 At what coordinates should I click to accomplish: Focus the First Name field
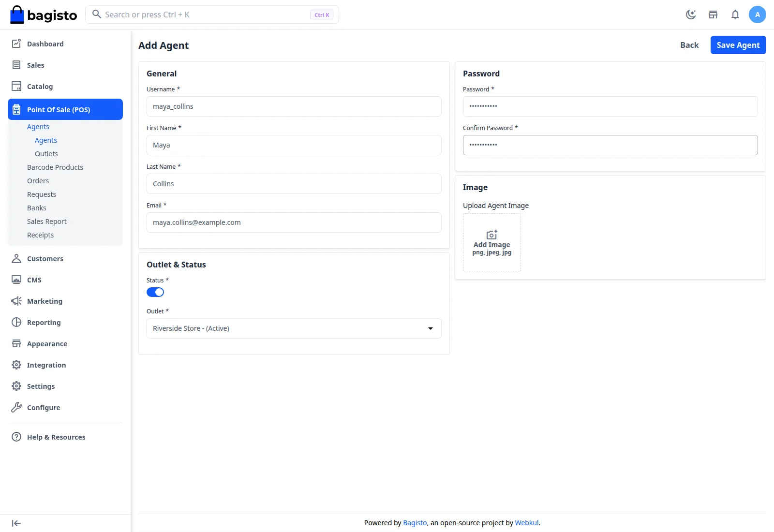294,145
